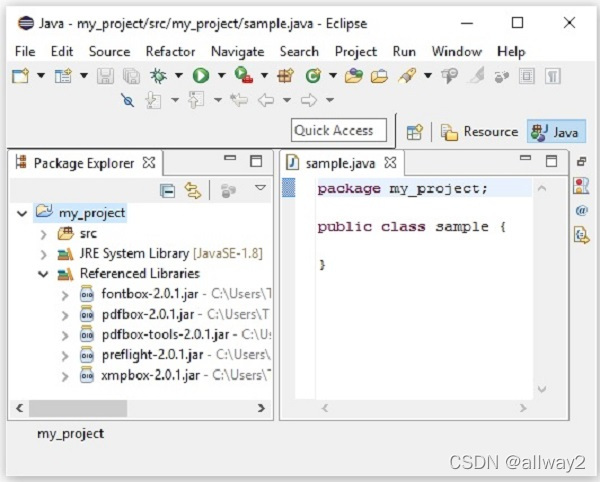Click the Save All icon
This screenshot has height=482, width=600.
[x=131, y=76]
